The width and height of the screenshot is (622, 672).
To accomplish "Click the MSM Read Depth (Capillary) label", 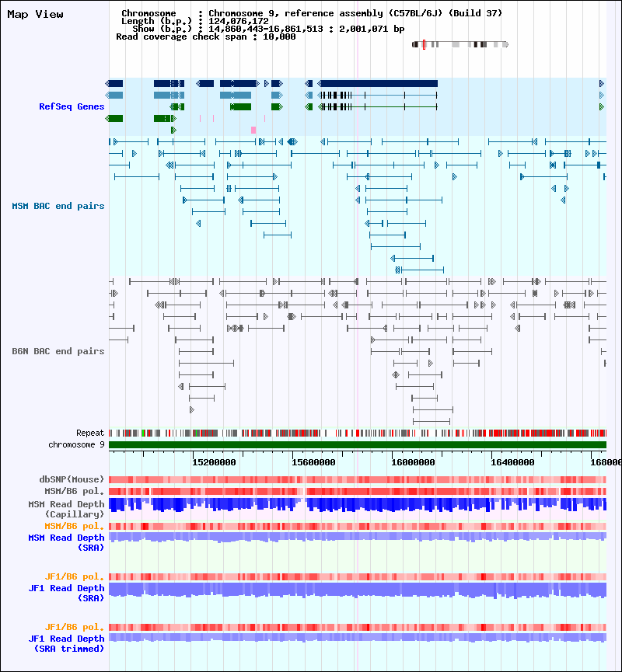I will pyautogui.click(x=67, y=509).
